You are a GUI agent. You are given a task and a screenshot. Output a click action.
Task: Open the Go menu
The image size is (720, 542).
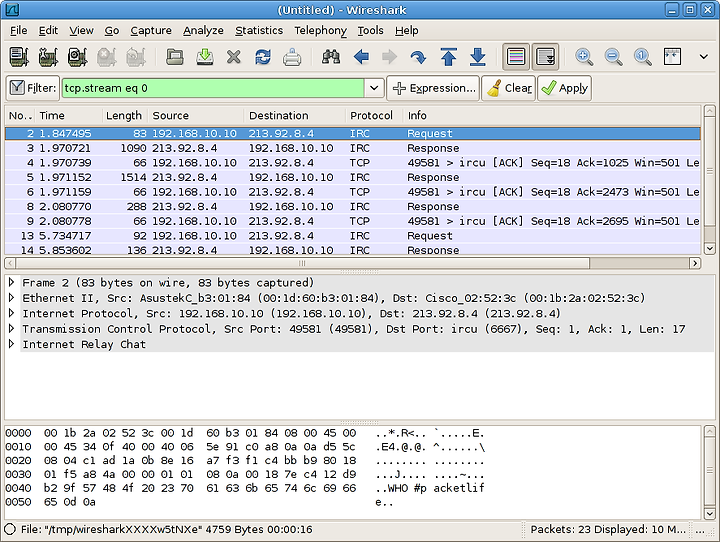[112, 30]
